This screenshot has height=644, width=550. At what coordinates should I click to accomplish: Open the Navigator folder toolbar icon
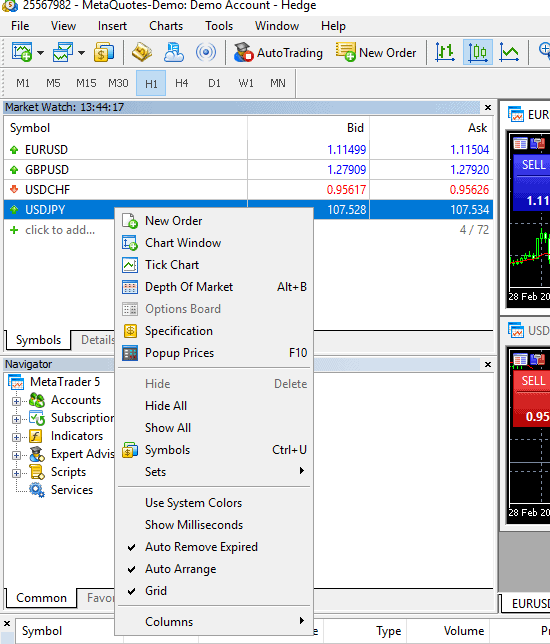(142, 52)
